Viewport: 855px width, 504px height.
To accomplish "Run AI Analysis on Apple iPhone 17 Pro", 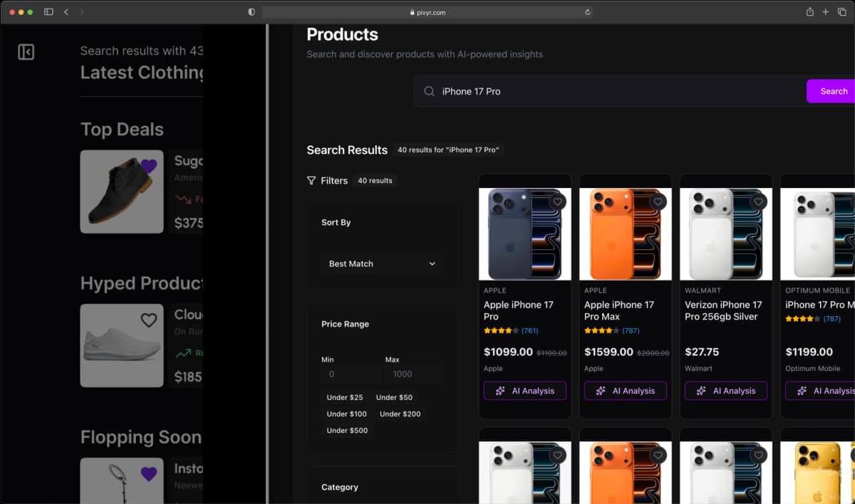I will click(x=525, y=391).
